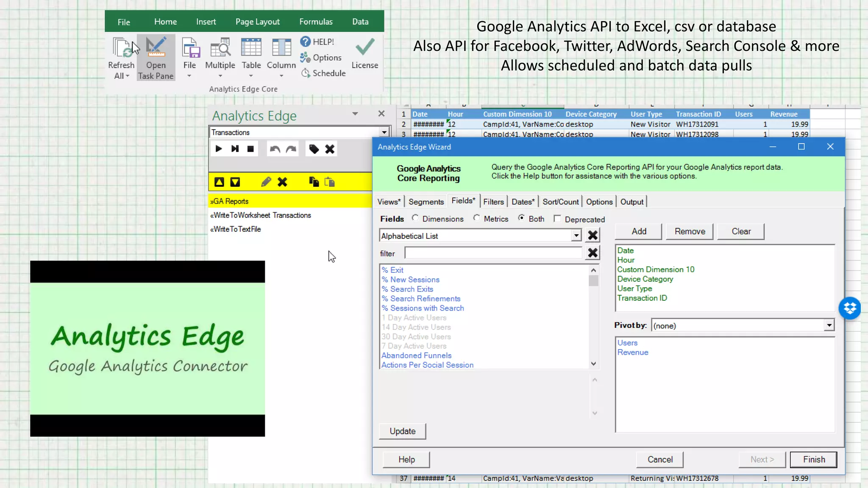Image resolution: width=868 pixels, height=488 pixels.
Task: Click the License checkmark icon
Action: tap(365, 47)
